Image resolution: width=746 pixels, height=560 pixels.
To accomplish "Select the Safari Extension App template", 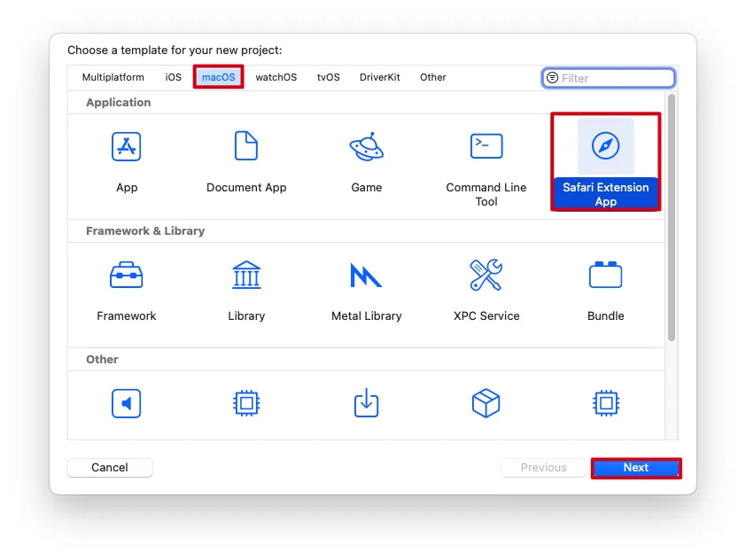I will coord(606,162).
